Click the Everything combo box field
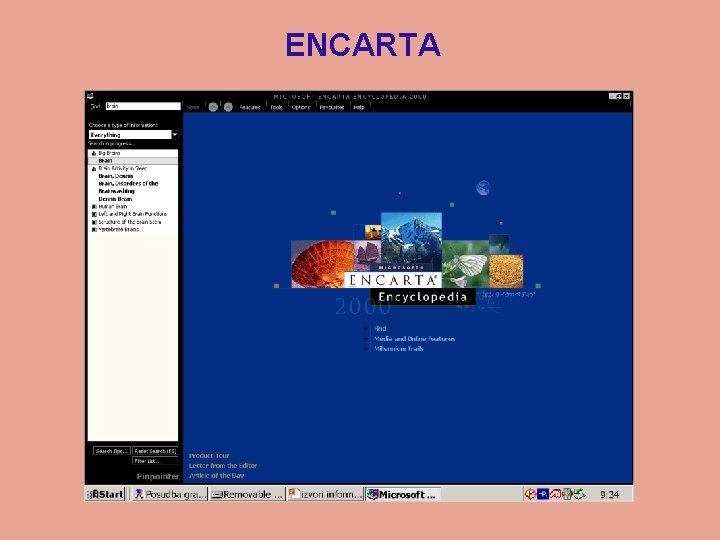This screenshot has height=540, width=720. [x=130, y=135]
